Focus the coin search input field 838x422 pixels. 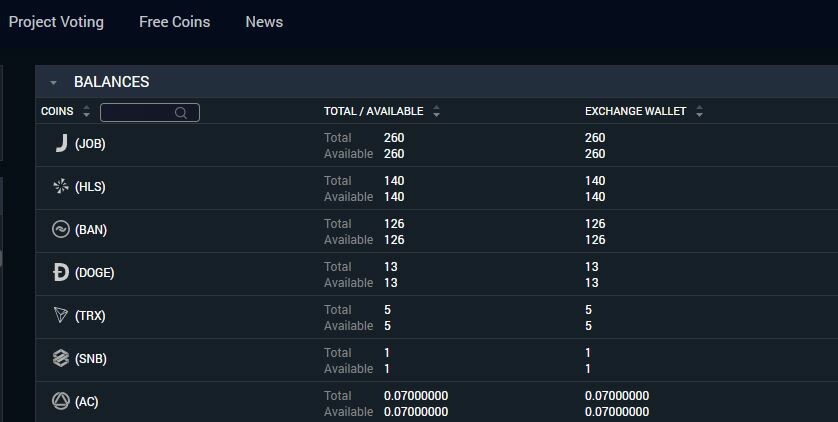(138, 113)
